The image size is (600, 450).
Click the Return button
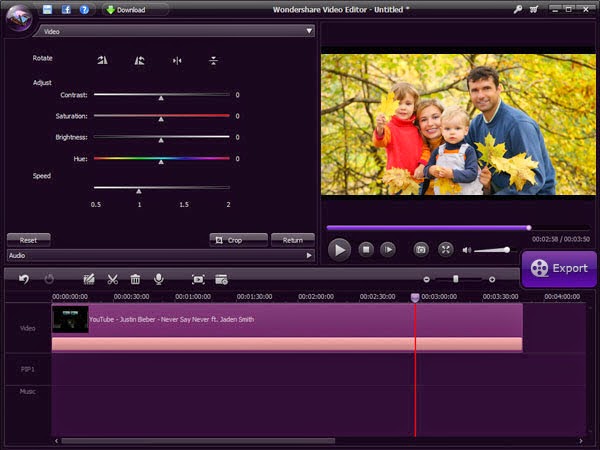click(293, 240)
